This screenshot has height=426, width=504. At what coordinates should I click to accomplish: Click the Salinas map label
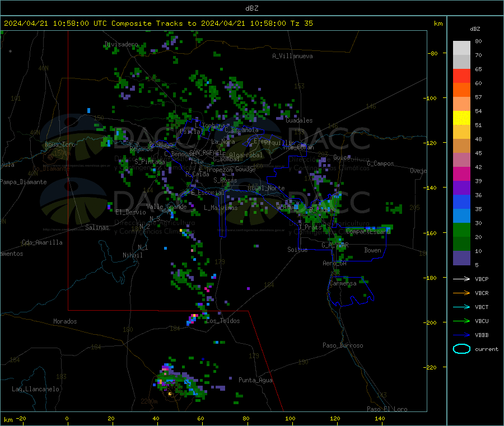(x=97, y=227)
